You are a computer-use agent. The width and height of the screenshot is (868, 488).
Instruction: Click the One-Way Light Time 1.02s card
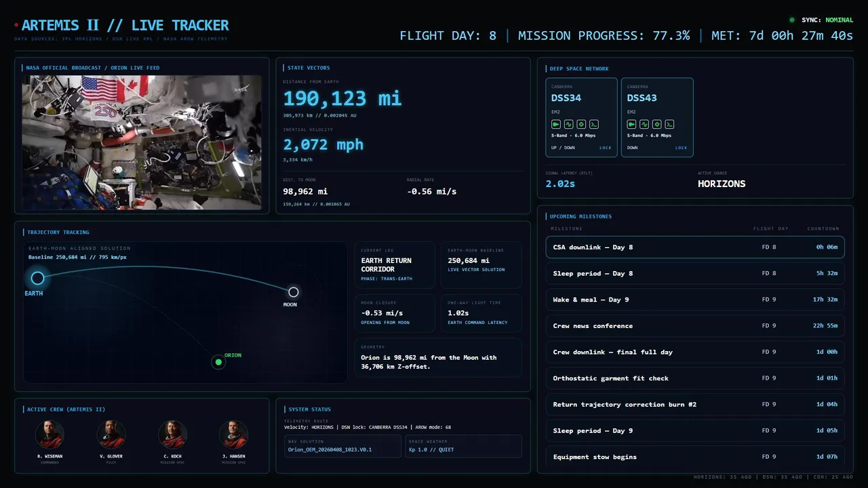(481, 313)
